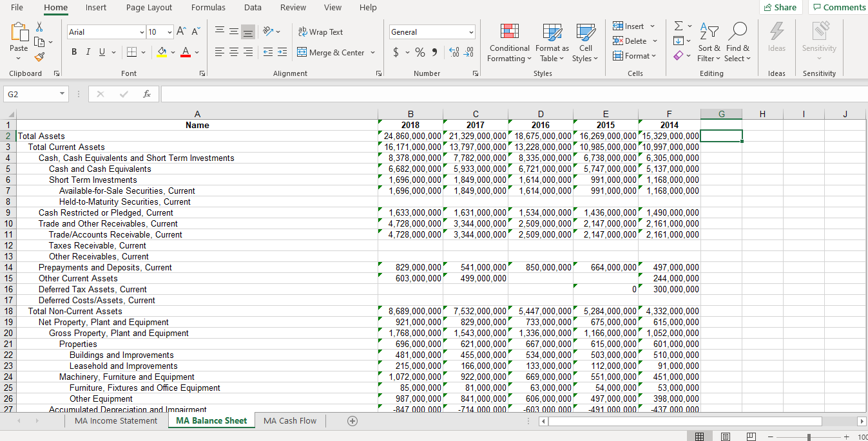
Task: Click the Cut scissors icon
Action: 39,28
